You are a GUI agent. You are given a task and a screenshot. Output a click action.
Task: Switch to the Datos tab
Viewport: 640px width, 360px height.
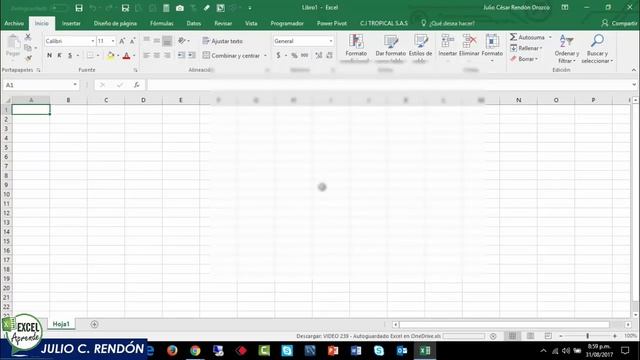tap(193, 23)
